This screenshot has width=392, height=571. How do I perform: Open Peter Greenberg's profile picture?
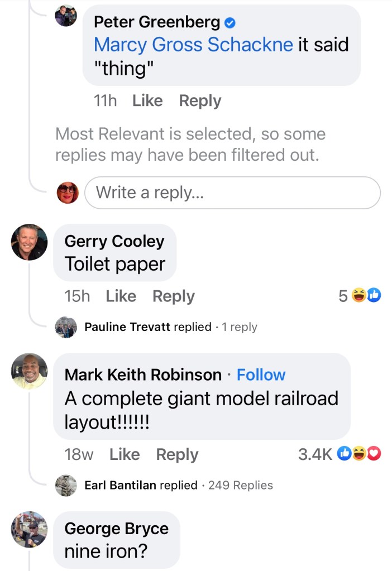66,16
